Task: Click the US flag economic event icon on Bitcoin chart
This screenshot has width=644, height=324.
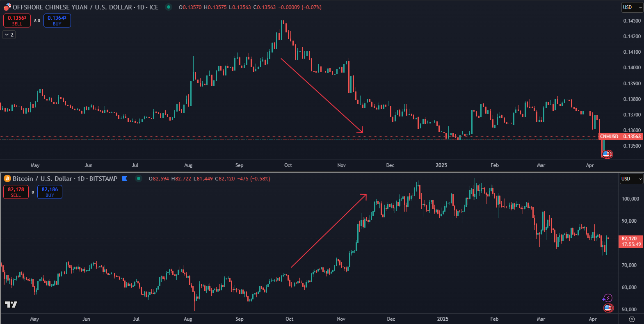Action: [608, 308]
